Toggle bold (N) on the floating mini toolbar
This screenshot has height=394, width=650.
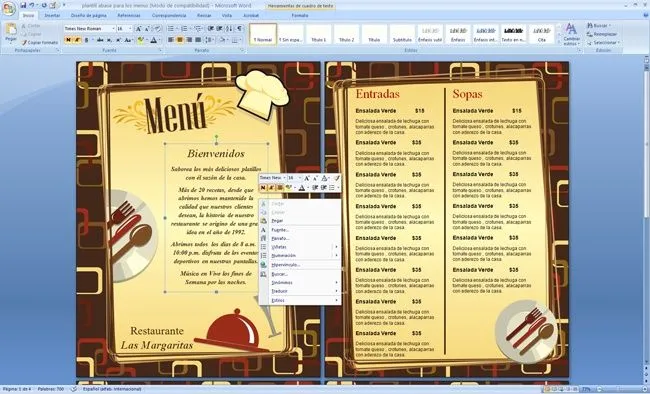pos(263,188)
